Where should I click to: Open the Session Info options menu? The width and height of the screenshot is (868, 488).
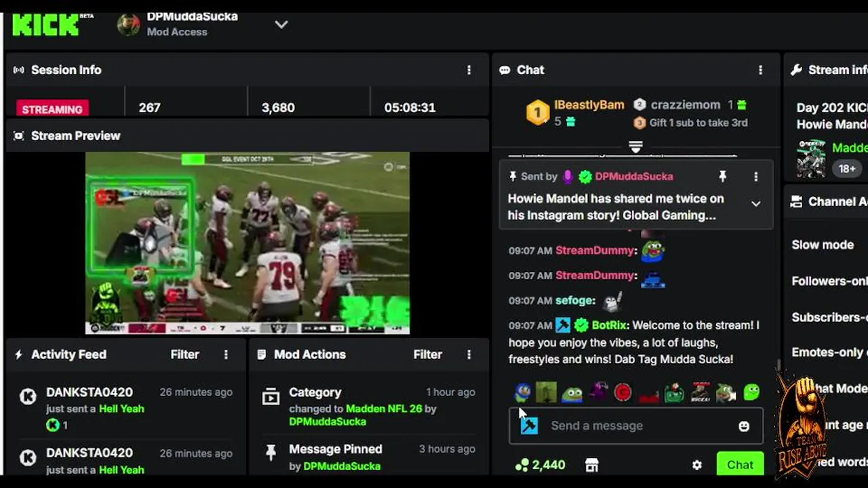click(x=469, y=70)
